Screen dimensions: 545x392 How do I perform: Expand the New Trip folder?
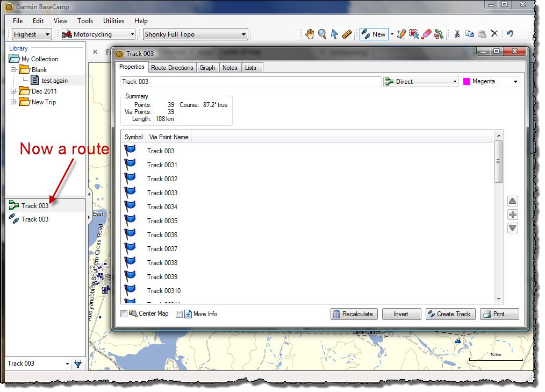pos(13,102)
